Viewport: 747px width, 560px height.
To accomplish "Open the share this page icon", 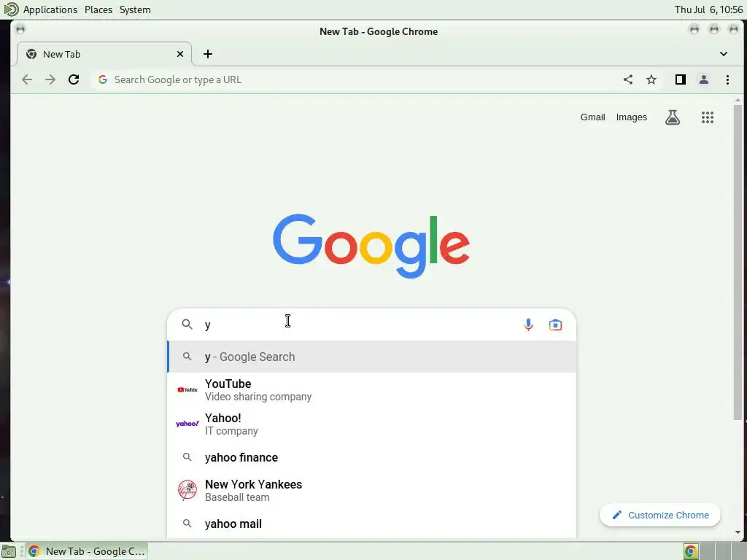I will [628, 79].
